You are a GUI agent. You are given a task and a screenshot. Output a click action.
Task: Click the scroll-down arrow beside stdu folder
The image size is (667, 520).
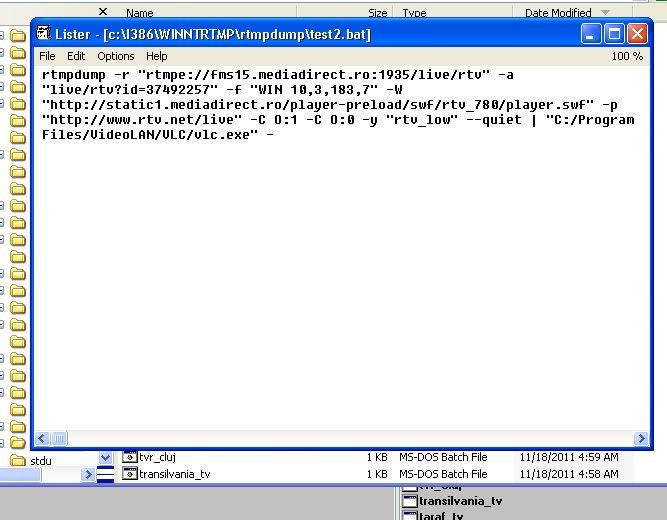[x=106, y=458]
